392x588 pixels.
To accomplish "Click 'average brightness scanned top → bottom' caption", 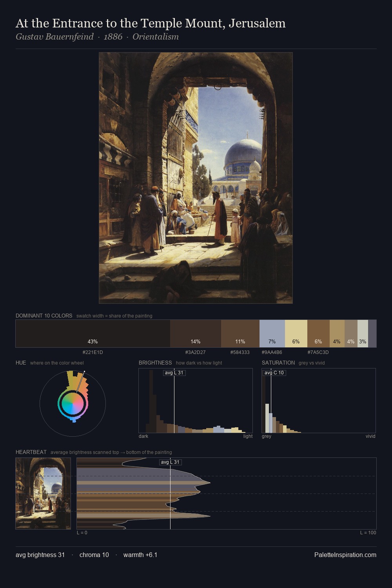I will (111, 452).
